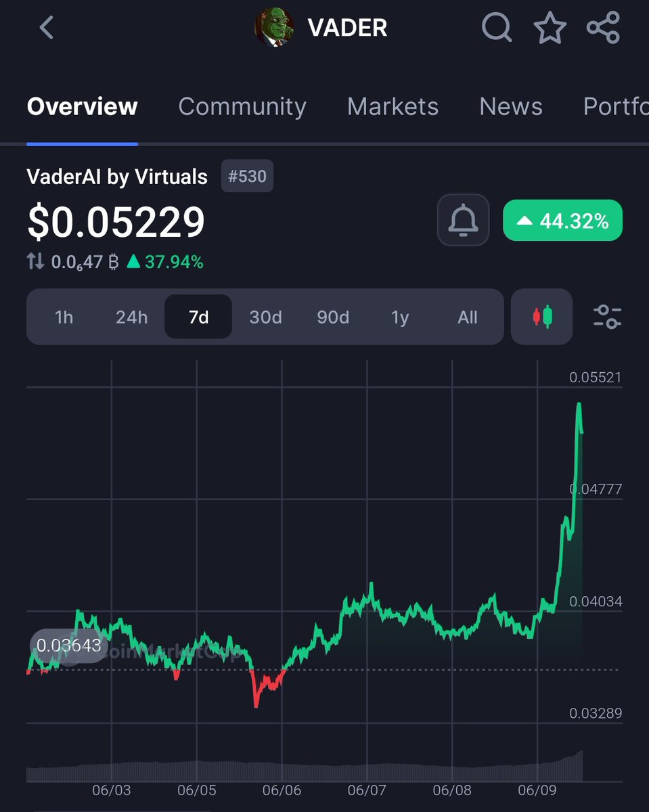Switch to candlestick chart view
Viewport: 649px width, 812px height.
(542, 317)
